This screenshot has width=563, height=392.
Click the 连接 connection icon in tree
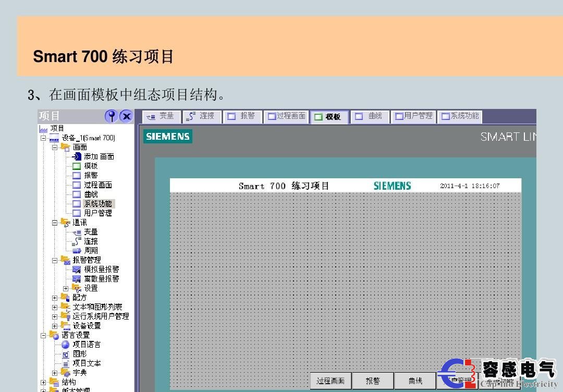[x=77, y=241]
